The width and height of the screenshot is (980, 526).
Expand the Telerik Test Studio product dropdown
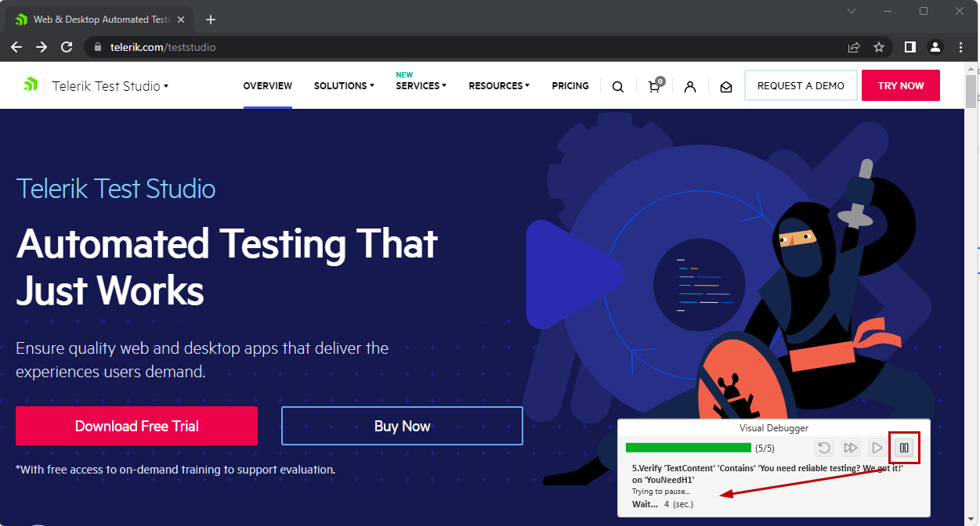coord(110,86)
